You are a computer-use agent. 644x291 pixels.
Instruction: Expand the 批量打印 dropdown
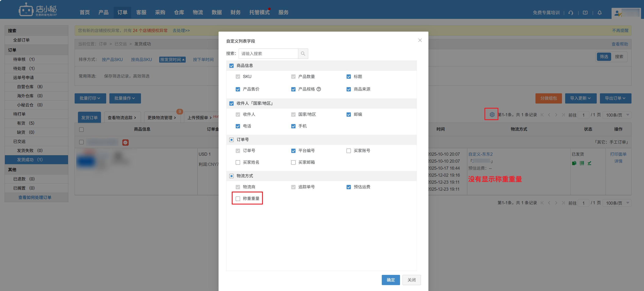pyautogui.click(x=90, y=98)
